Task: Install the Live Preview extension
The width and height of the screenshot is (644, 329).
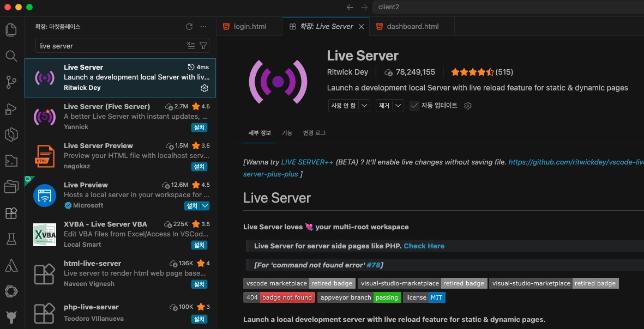Action: pos(192,206)
